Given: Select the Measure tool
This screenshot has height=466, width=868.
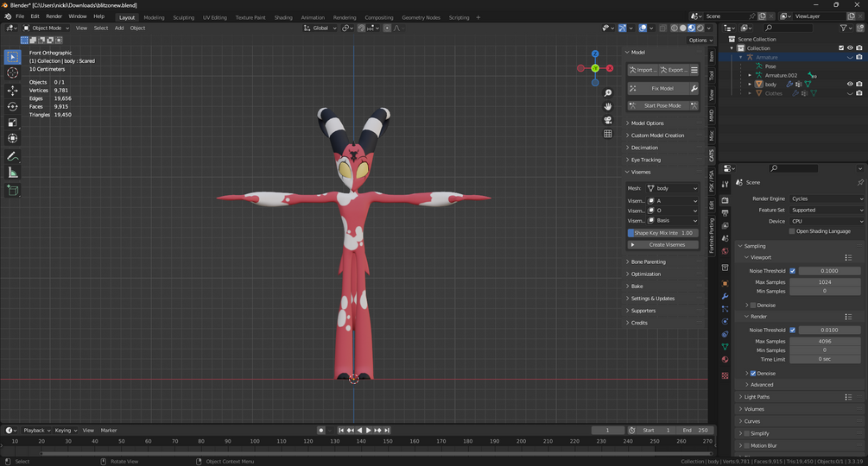Looking at the screenshot, I should pyautogui.click(x=12, y=173).
